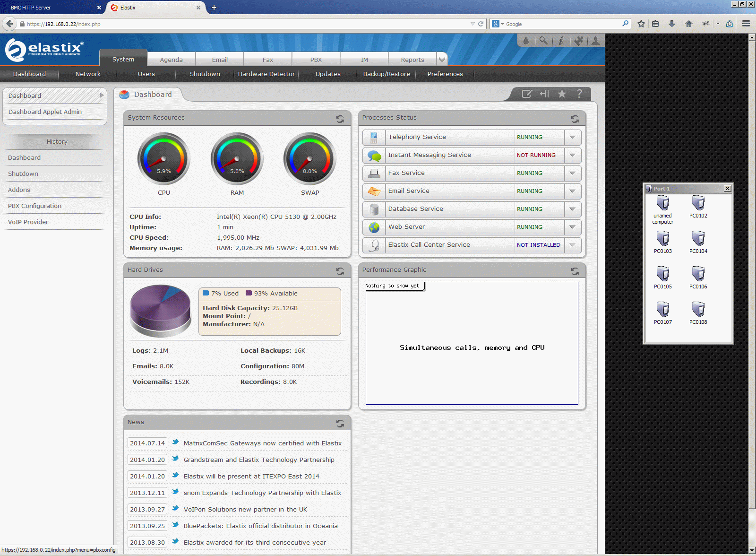
Task: Open the Elastix info icon
Action: tap(561, 41)
